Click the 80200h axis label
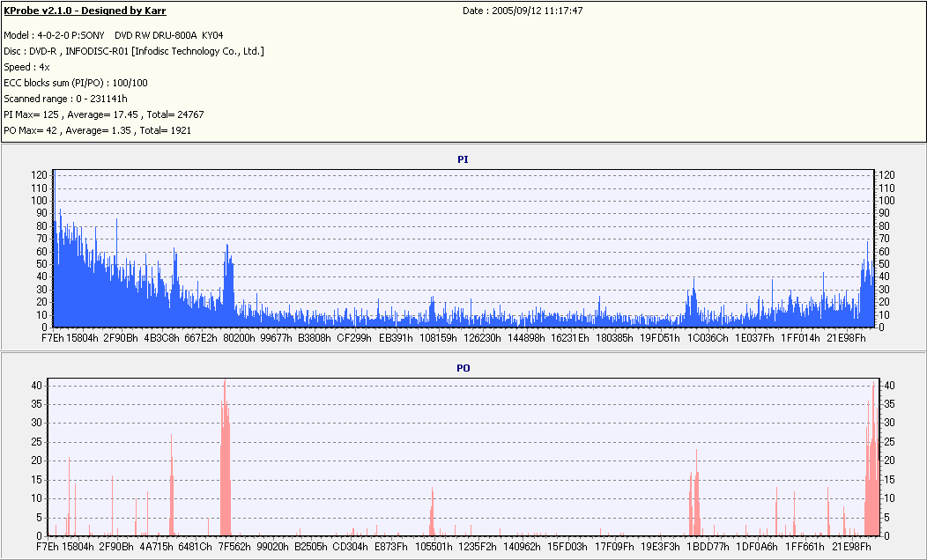The width and height of the screenshot is (927, 560). (239, 338)
